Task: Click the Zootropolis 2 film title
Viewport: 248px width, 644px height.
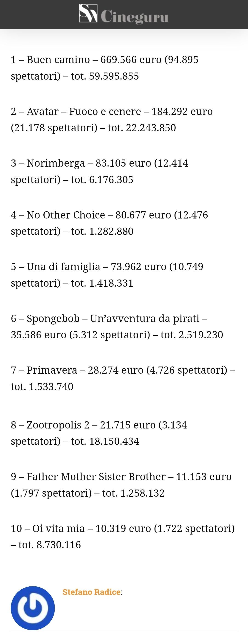Action: pyautogui.click(x=58, y=425)
